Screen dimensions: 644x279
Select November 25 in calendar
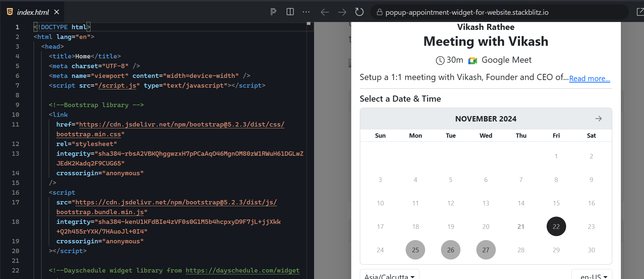[x=415, y=250]
